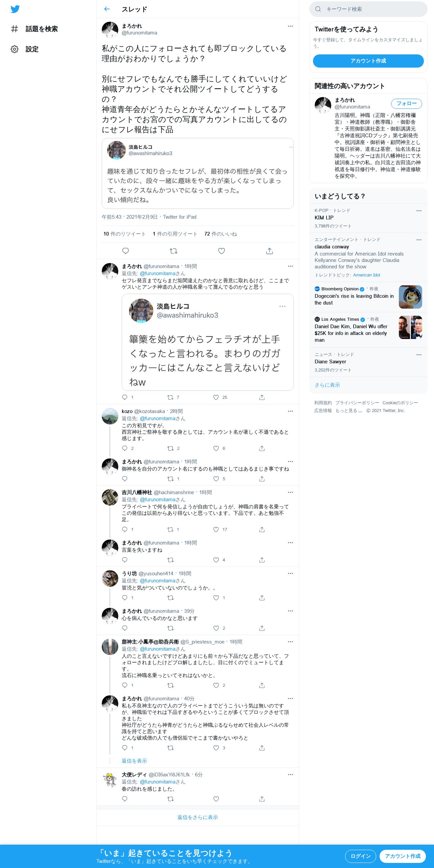Image resolution: width=434 pixels, height=868 pixels.
Task: Click the Twitter bird logo
Action: tap(15, 9)
